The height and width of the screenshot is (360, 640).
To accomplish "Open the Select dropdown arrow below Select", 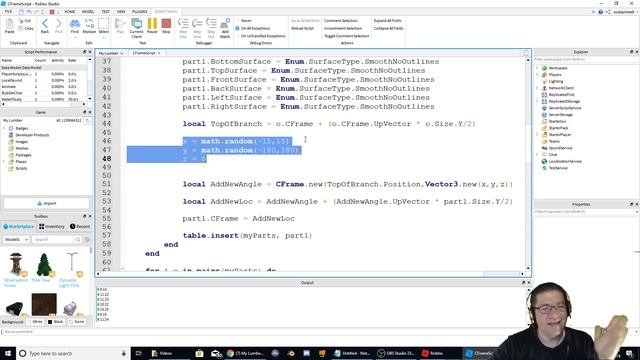I will [x=104, y=37].
